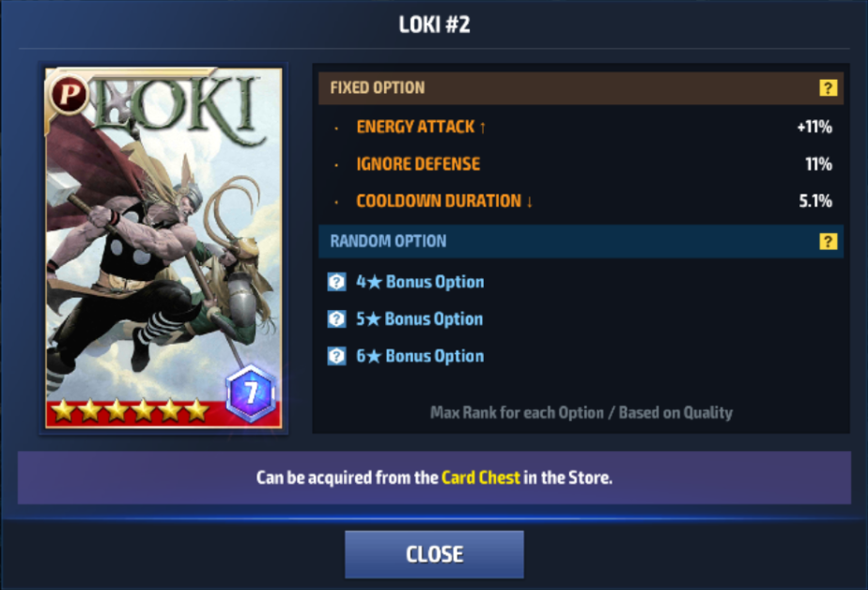Select the Energy Attack stat row
Image resolution: width=868 pixels, height=590 pixels.
(x=581, y=127)
